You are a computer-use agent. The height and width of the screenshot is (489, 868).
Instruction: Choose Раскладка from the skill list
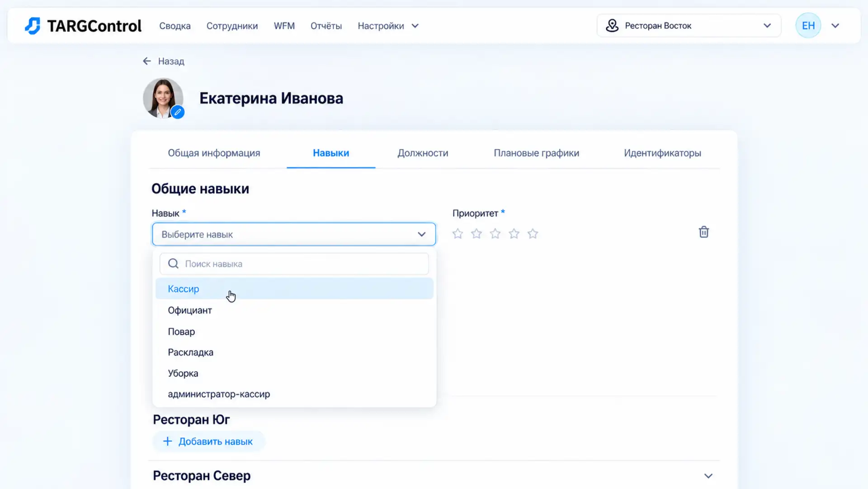[294, 352]
